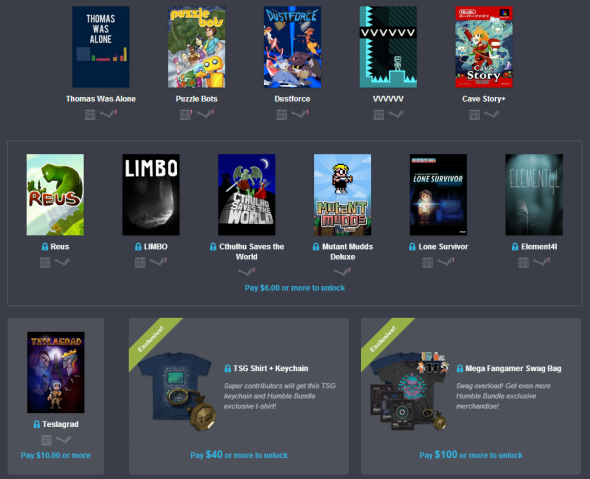This screenshot has height=479, width=590.
Task: Click the DRM-free icon under VVVVVV
Action: tap(379, 114)
